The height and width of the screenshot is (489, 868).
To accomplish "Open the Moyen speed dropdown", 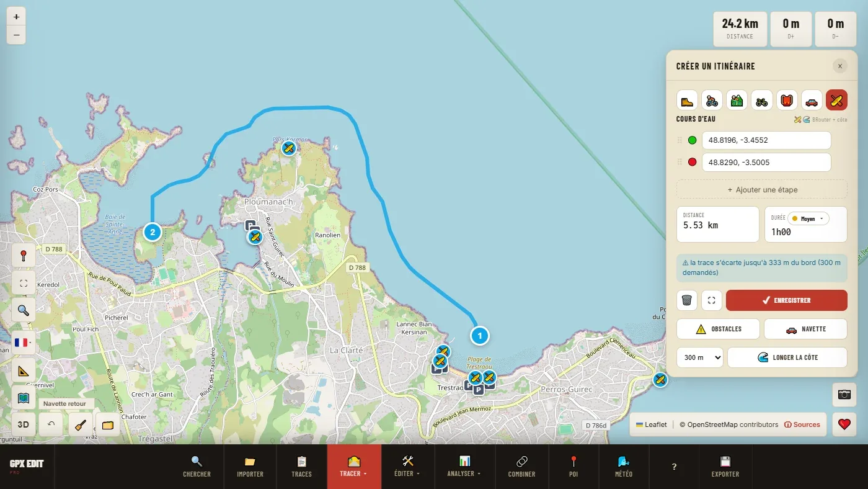I will (808, 218).
